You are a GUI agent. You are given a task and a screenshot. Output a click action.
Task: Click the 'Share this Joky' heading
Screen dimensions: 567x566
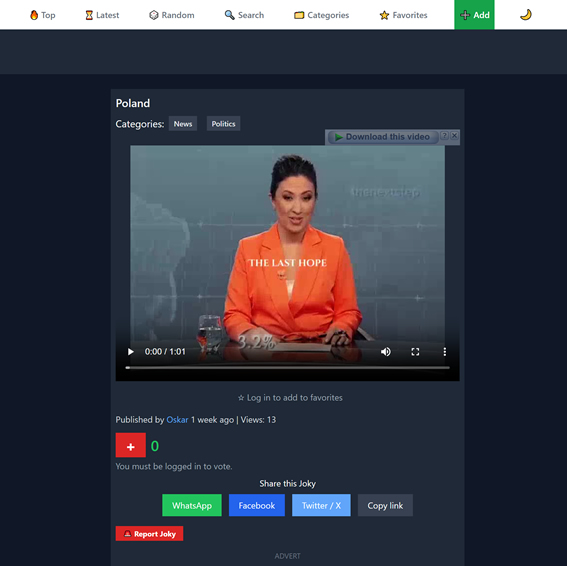[x=287, y=484]
